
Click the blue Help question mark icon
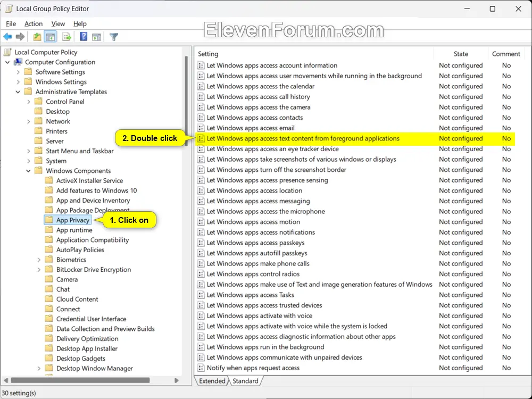click(84, 36)
